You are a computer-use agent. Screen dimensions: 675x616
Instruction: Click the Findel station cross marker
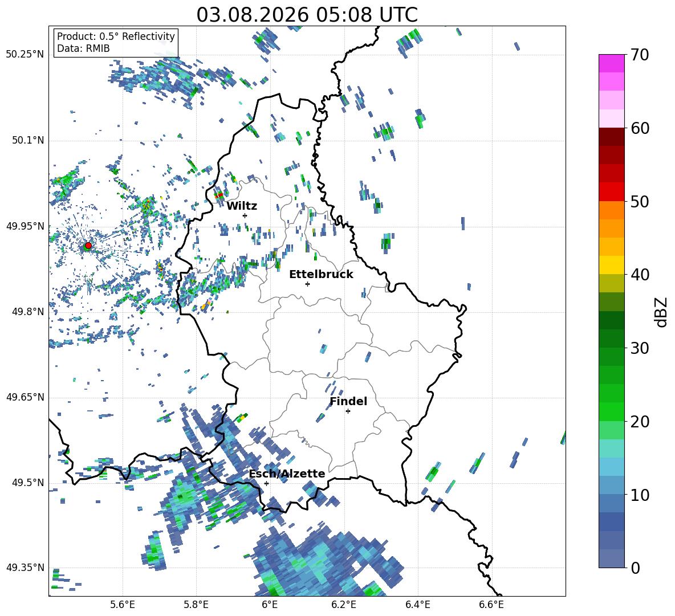point(348,411)
